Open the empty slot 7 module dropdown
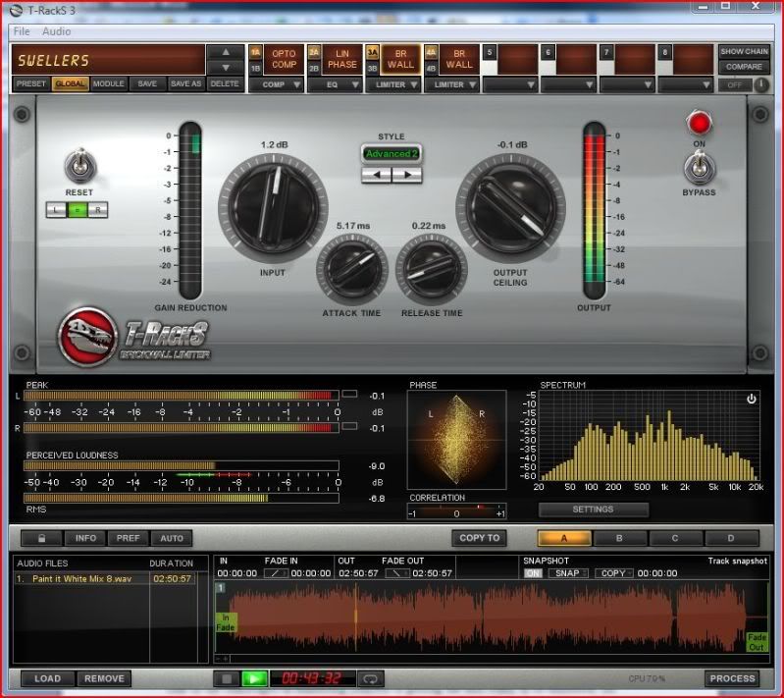The image size is (784, 698). (628, 84)
